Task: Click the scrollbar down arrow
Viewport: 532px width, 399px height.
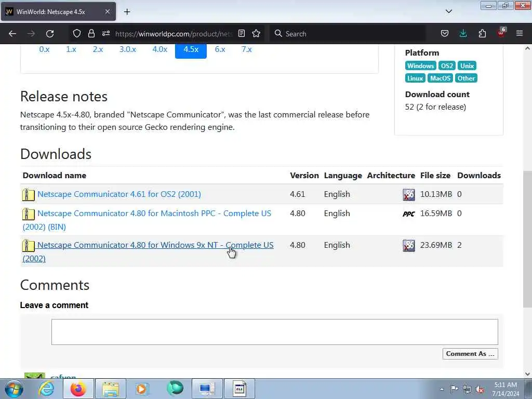Action: (527, 374)
